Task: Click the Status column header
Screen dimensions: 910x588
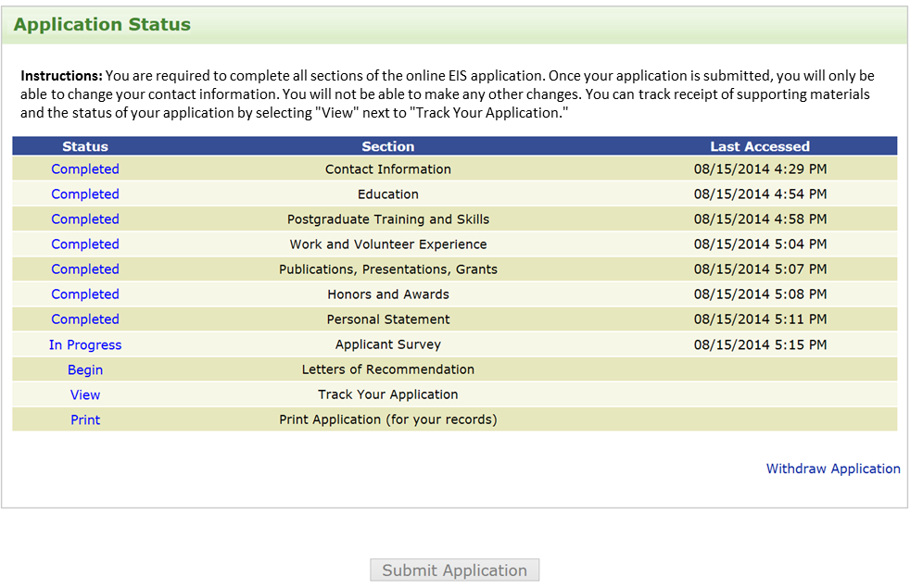Action: click(85, 146)
